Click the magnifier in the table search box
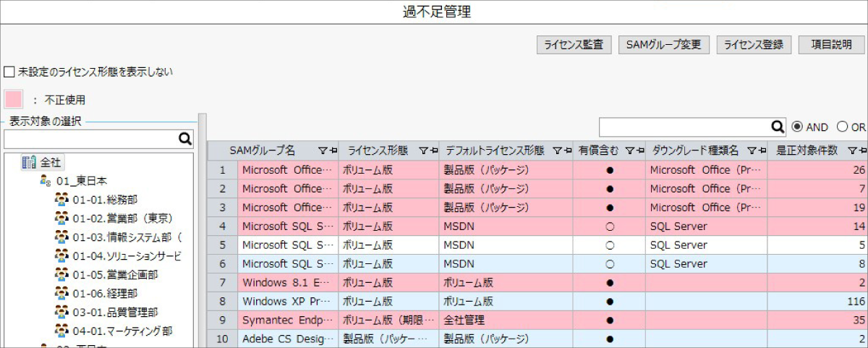 click(x=778, y=127)
